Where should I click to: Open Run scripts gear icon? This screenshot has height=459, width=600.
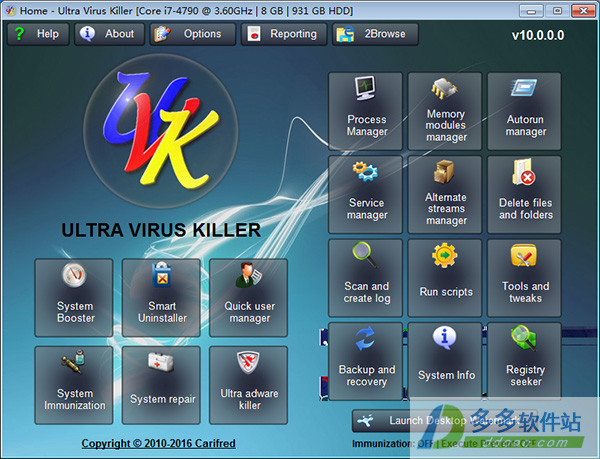(444, 255)
